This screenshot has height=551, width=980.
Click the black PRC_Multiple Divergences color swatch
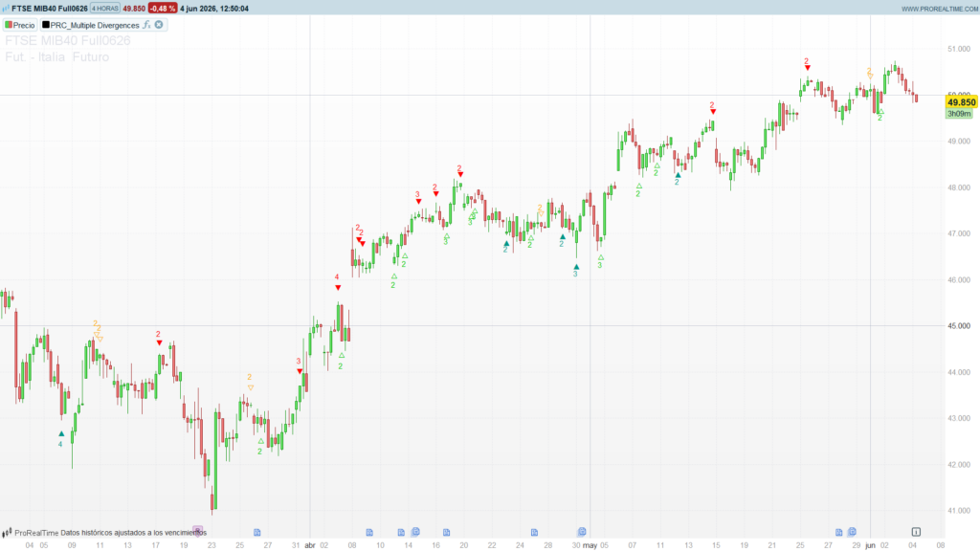click(x=46, y=25)
